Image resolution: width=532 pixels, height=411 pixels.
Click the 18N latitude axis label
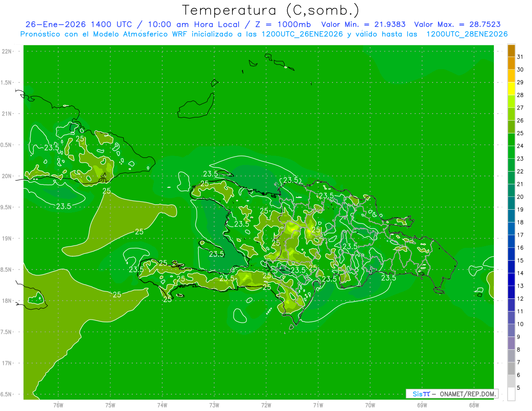click(x=8, y=301)
